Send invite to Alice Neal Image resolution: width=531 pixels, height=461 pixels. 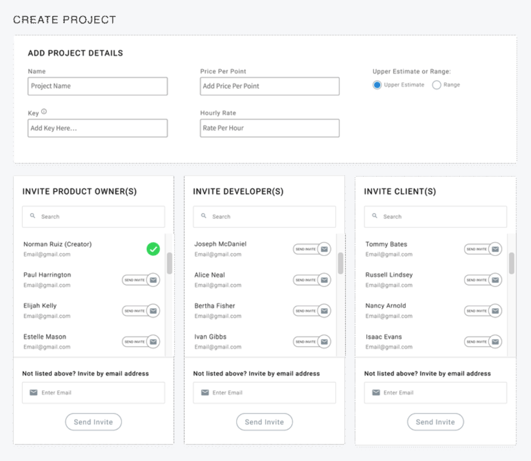312,280
